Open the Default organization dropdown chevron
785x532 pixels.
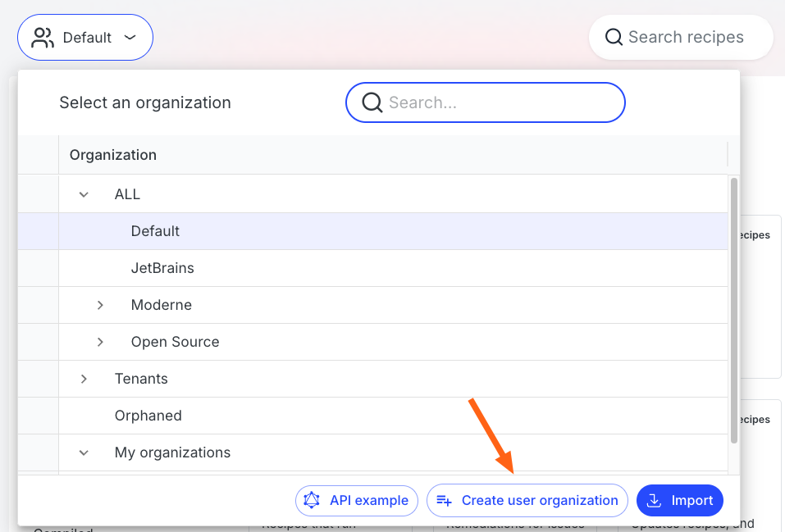[x=130, y=38]
